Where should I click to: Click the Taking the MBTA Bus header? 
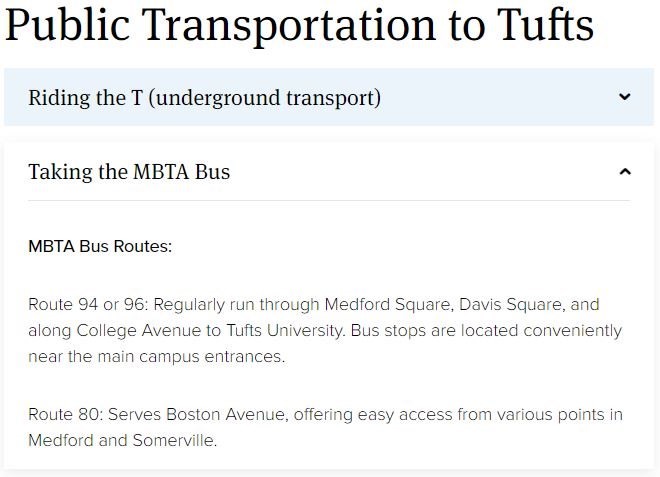(x=129, y=172)
